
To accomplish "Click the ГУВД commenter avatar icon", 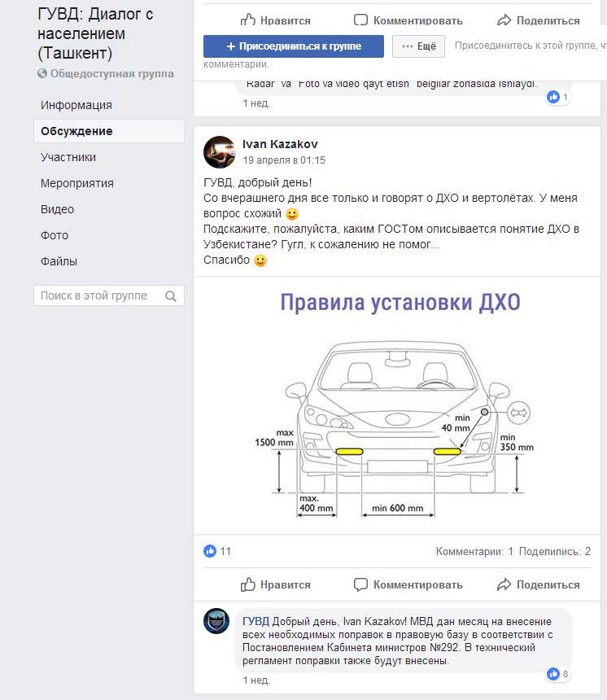I will click(x=216, y=621).
